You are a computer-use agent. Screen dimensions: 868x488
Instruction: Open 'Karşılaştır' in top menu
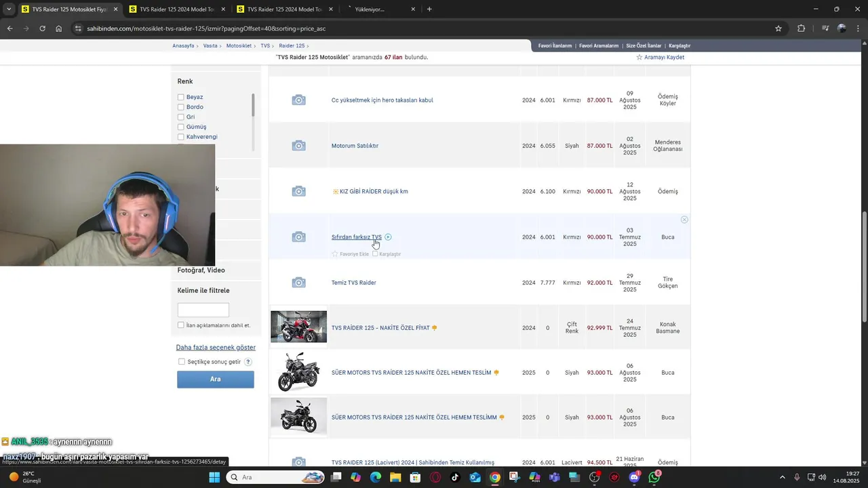(679, 46)
